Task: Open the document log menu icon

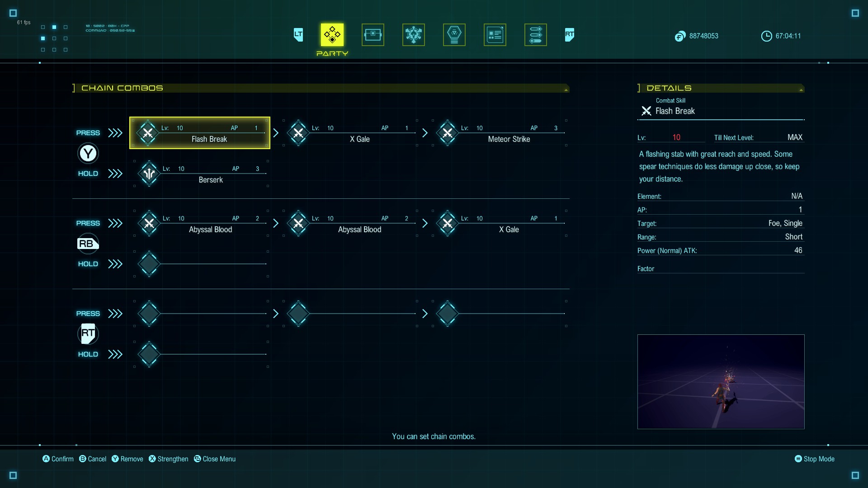Action: (x=495, y=35)
